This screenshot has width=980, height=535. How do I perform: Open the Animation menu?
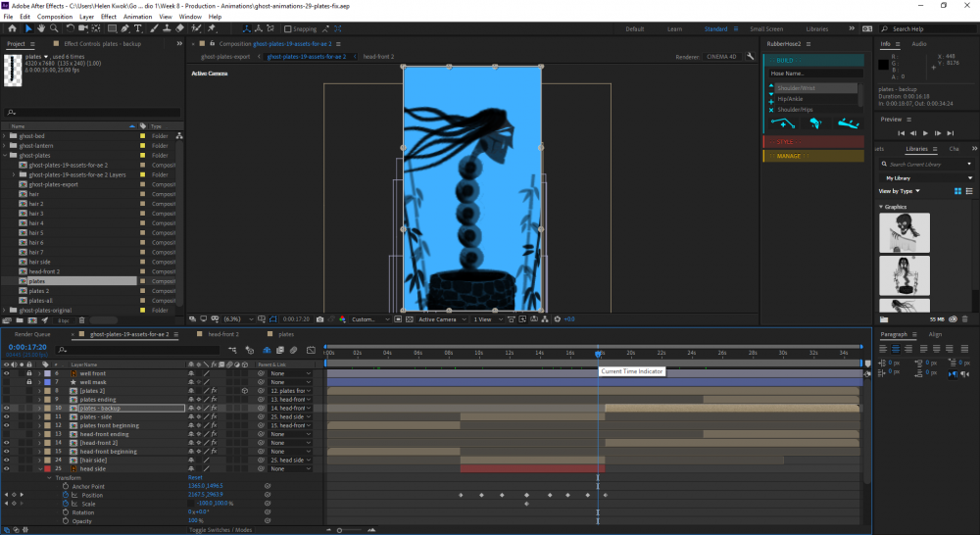[137, 17]
